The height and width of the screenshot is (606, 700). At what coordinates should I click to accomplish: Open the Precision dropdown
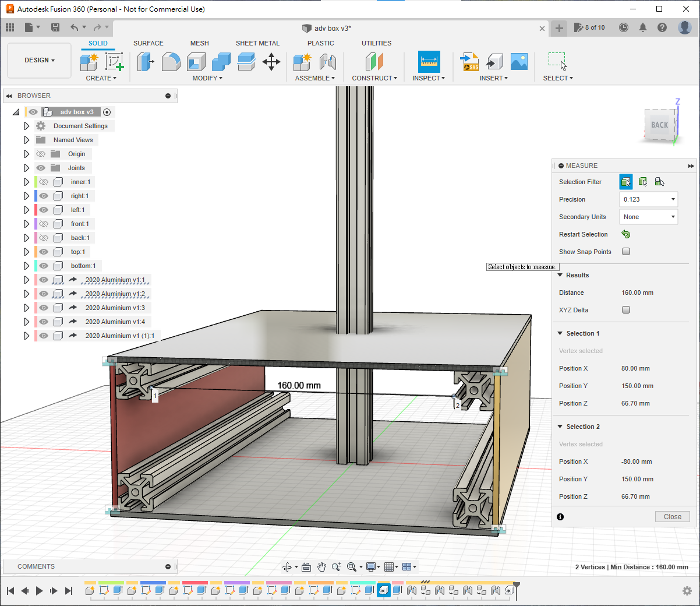648,199
